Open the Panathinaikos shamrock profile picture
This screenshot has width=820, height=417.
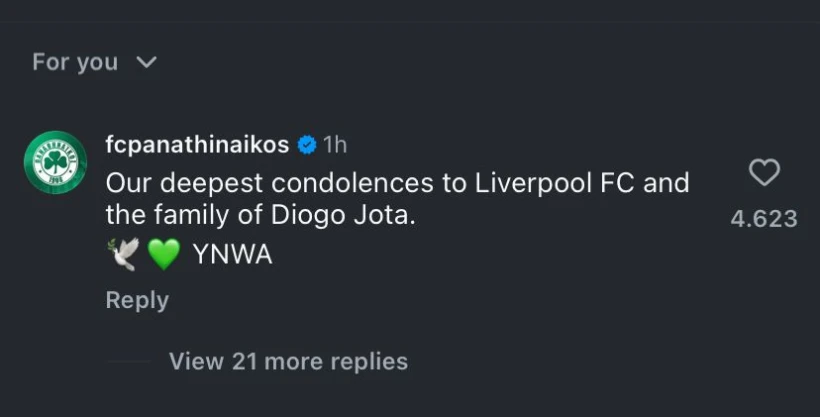55,162
